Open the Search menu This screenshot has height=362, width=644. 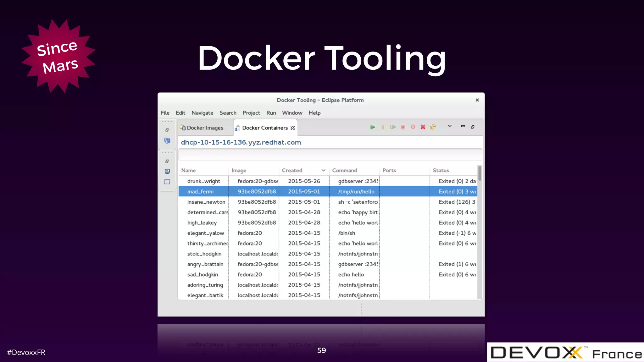point(228,113)
